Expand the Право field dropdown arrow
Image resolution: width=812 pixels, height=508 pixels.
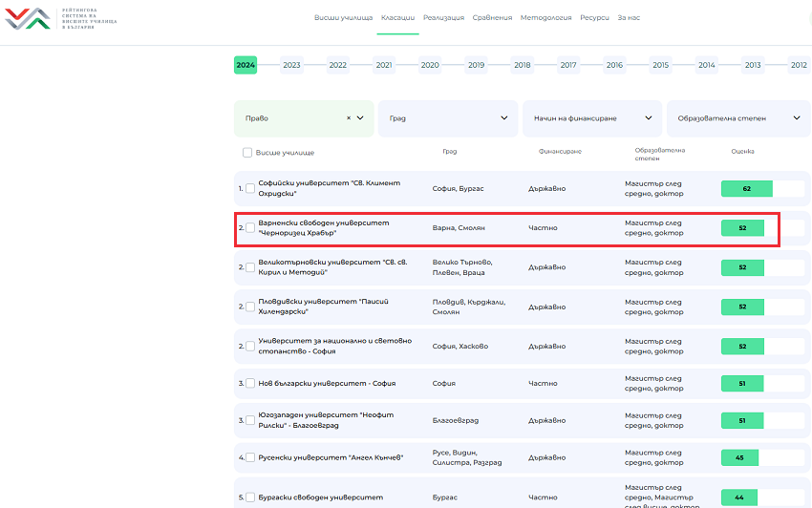click(x=360, y=118)
